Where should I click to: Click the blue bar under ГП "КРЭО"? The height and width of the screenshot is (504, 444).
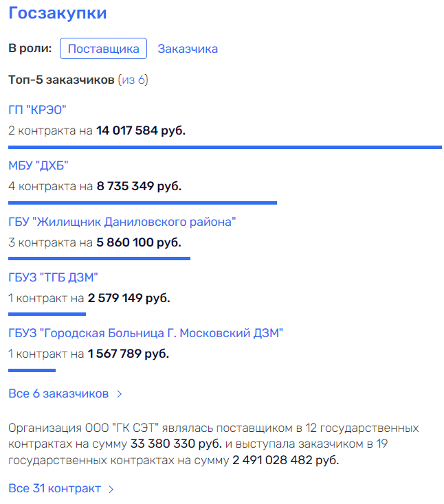pyautogui.click(x=225, y=147)
